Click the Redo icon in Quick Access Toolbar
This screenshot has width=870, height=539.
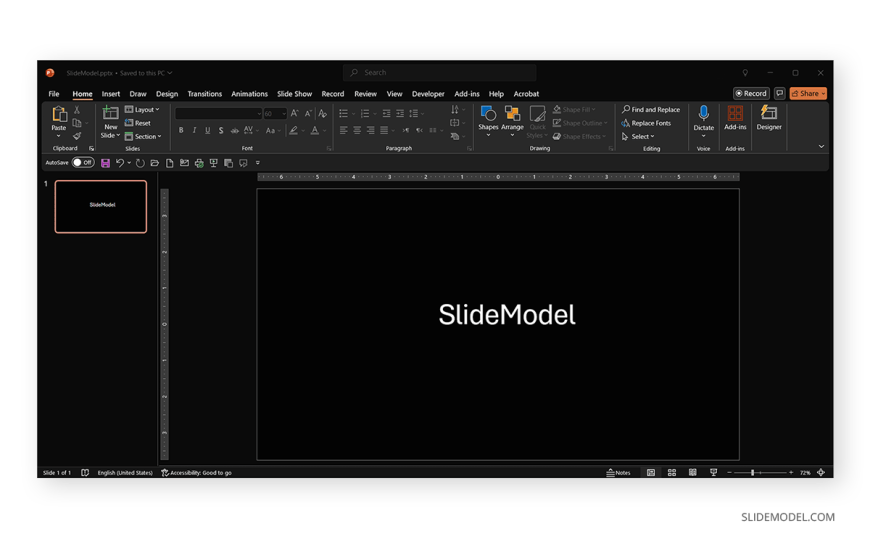pyautogui.click(x=140, y=163)
